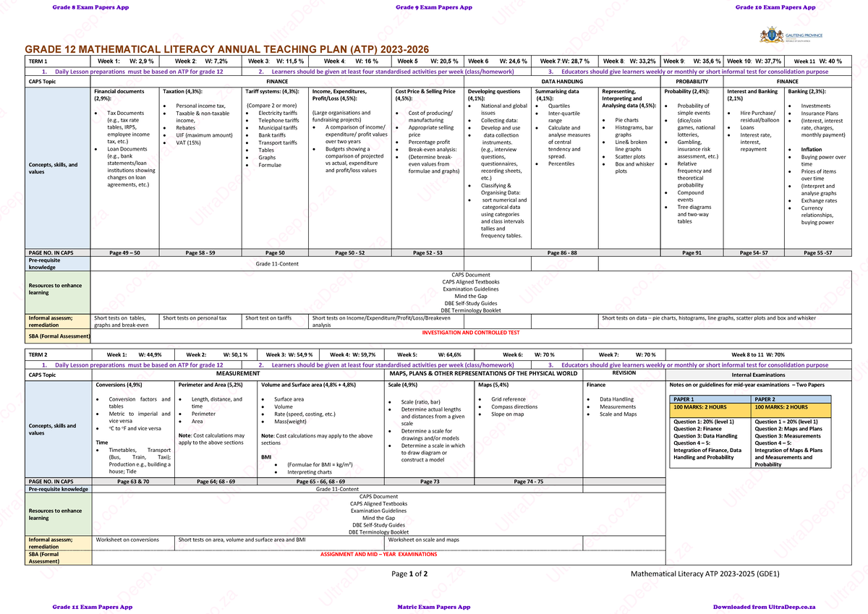Click the PAPER 2 header cell
Image resolution: width=868 pixels, height=614 pixels.
pyautogui.click(x=791, y=399)
